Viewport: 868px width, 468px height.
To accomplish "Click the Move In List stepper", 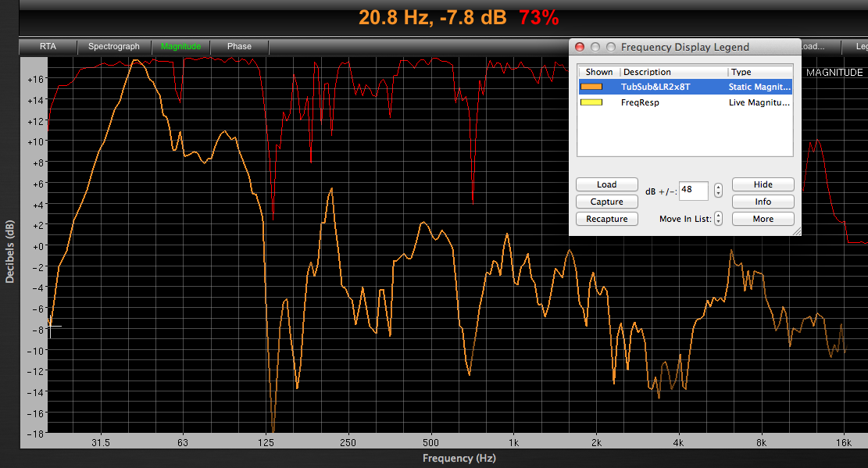I will [718, 219].
